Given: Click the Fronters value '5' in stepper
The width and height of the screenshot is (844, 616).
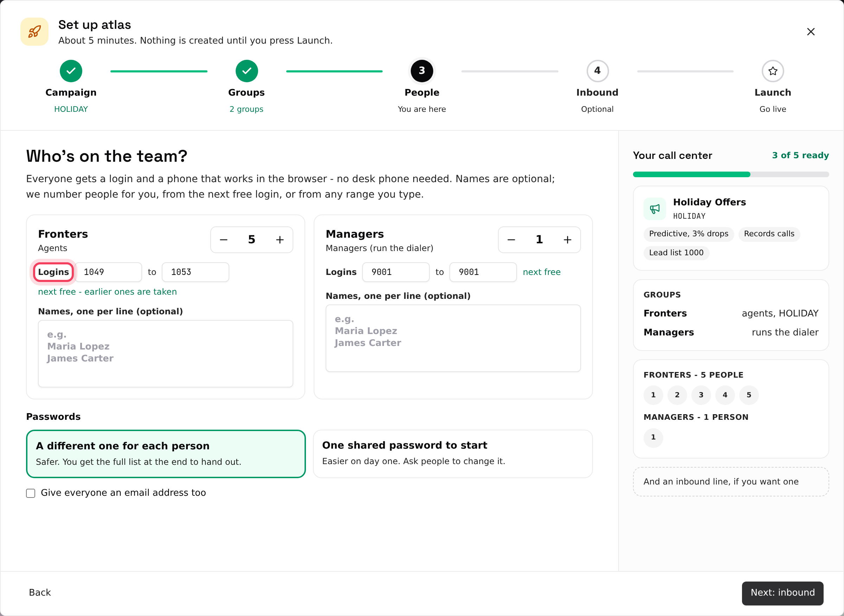Looking at the screenshot, I should (x=252, y=240).
